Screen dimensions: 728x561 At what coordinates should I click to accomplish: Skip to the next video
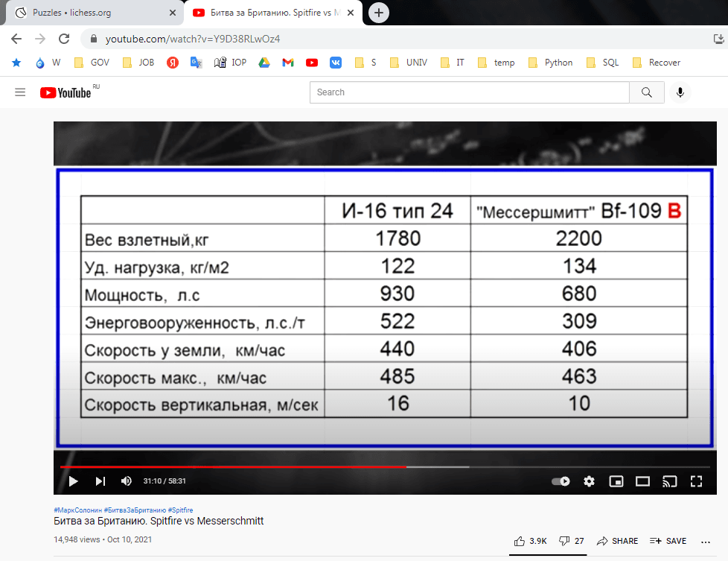pyautogui.click(x=100, y=481)
